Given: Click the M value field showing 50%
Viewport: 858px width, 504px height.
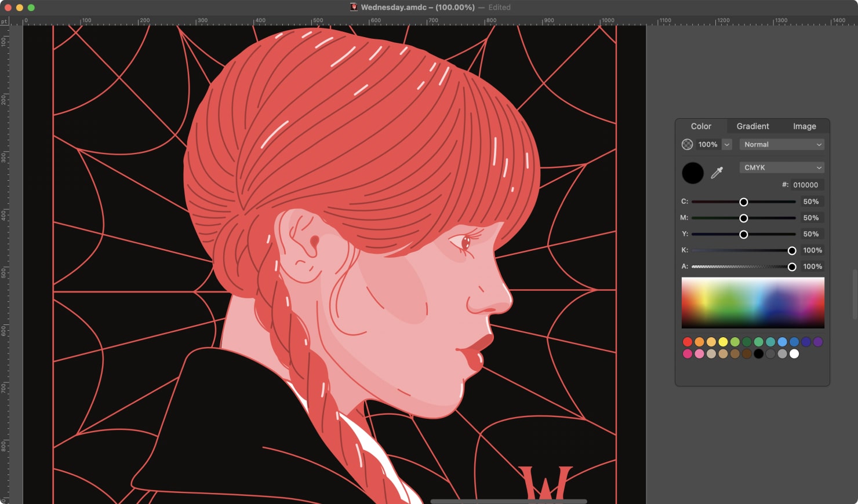Looking at the screenshot, I should click(812, 218).
